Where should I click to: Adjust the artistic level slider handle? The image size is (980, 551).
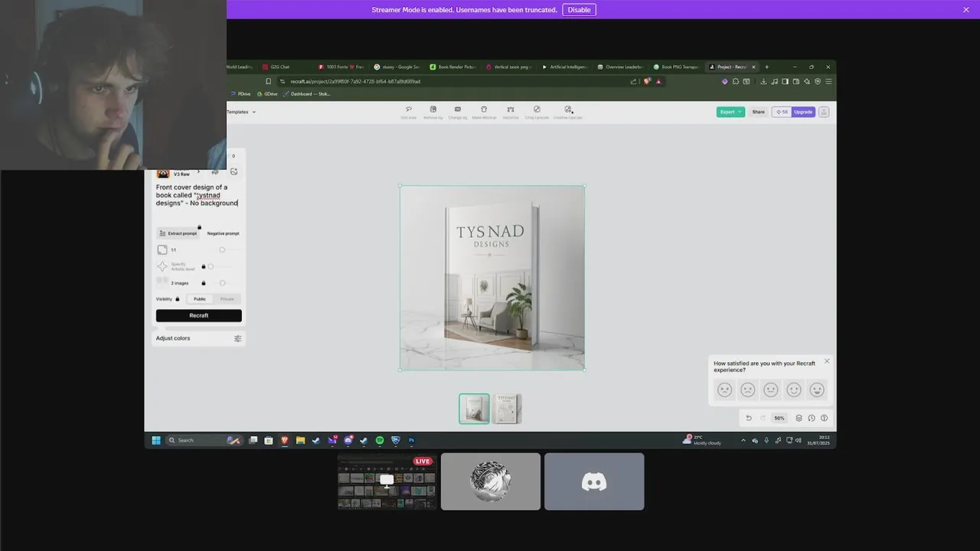coord(211,266)
